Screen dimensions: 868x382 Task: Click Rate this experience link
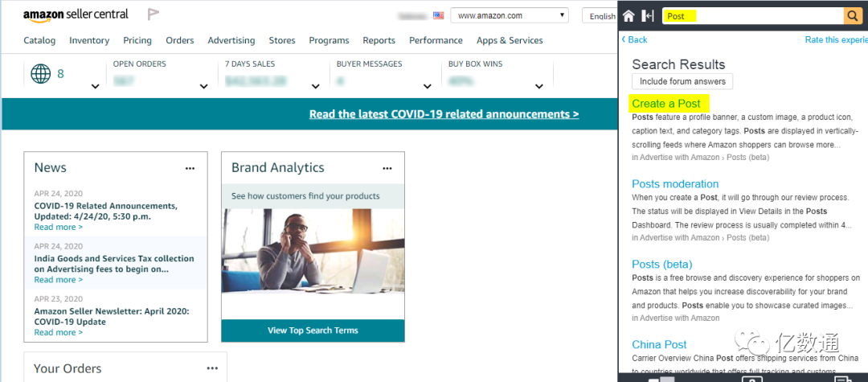[x=836, y=40]
